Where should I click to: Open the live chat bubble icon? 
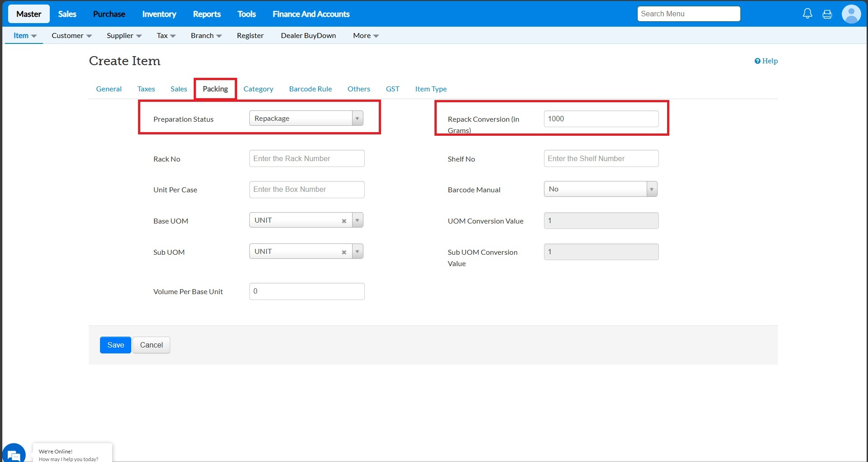14,454
